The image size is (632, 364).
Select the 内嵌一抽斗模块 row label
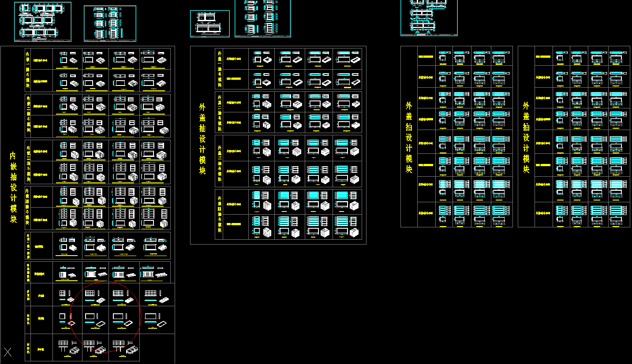pyautogui.click(x=28, y=69)
